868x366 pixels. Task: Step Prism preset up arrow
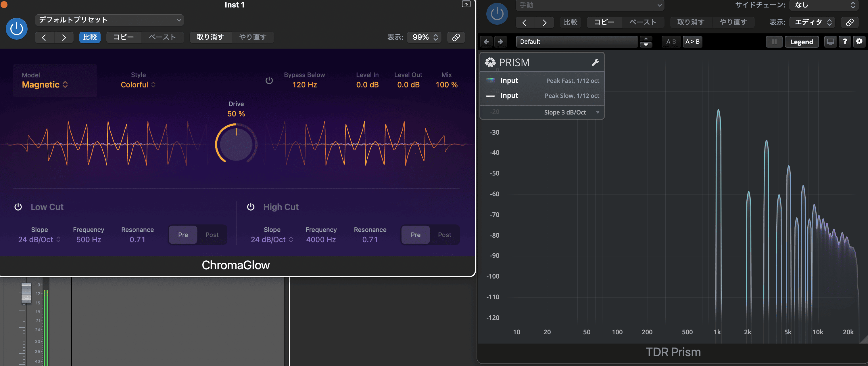pos(646,39)
